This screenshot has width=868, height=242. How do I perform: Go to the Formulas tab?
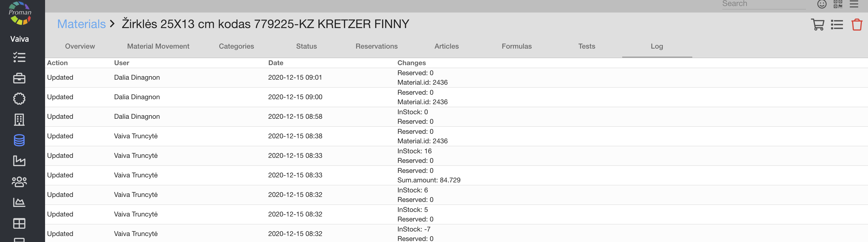pos(516,46)
